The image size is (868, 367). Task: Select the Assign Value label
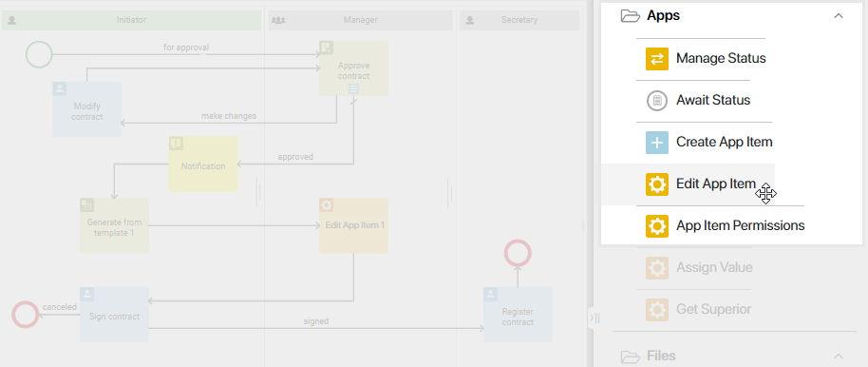click(x=714, y=268)
